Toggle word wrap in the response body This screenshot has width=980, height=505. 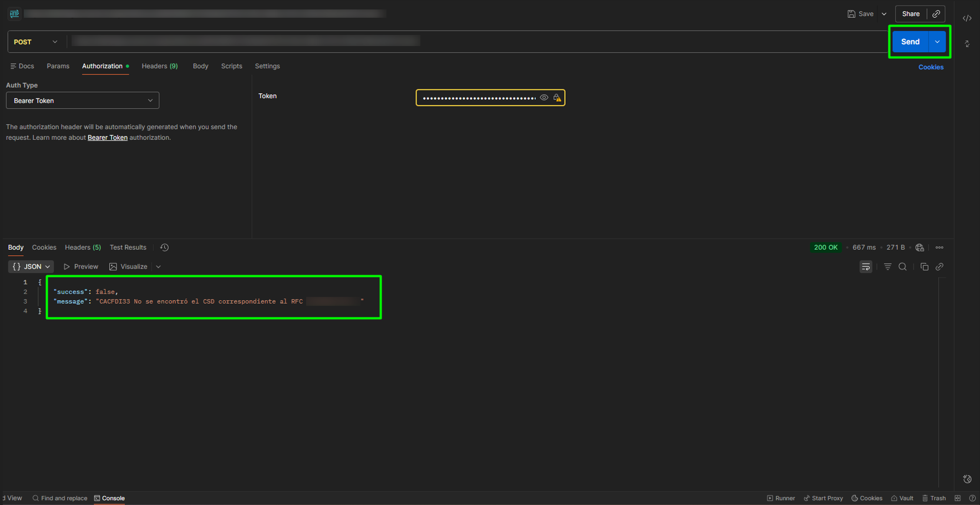pyautogui.click(x=865, y=267)
